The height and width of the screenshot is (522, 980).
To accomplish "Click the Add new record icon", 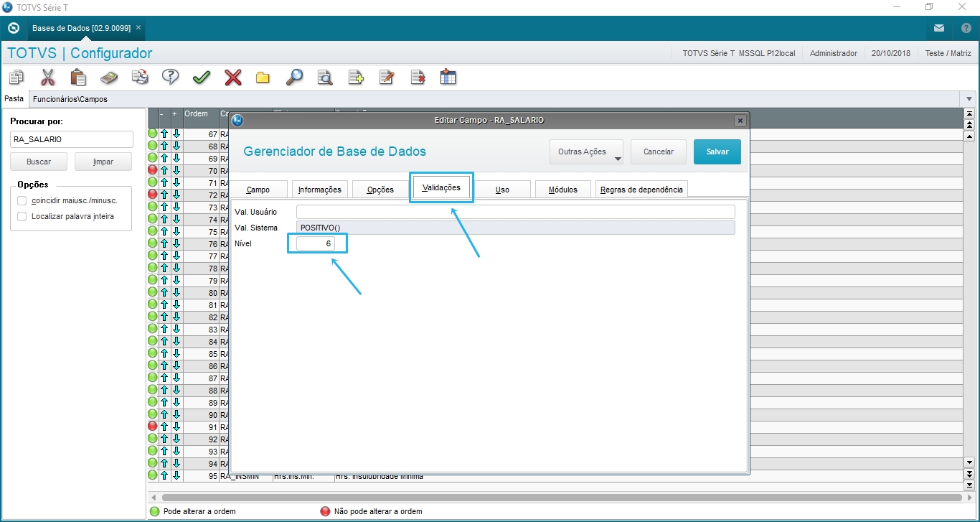I will (x=356, y=77).
